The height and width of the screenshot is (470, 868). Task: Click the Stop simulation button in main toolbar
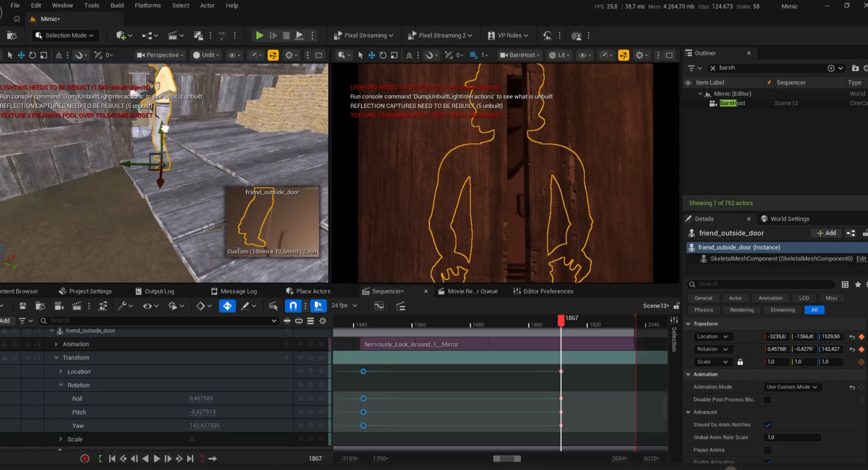point(286,36)
